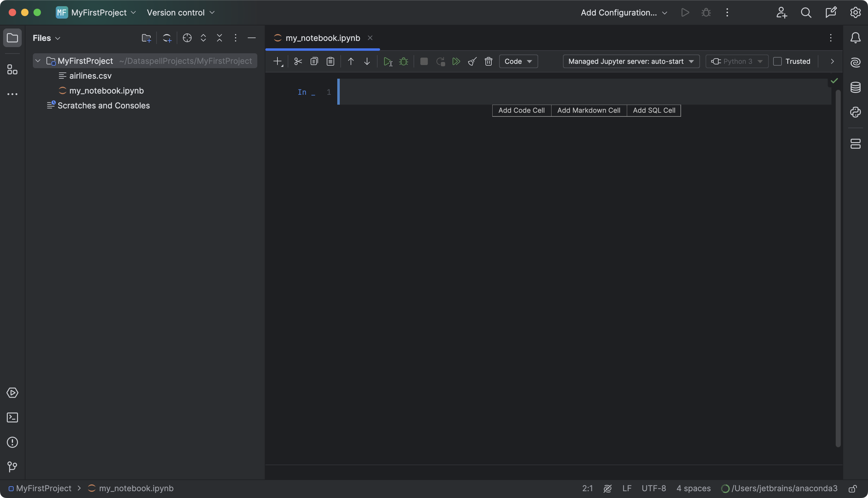The height and width of the screenshot is (498, 868).
Task: Open Python Console tool window
Action: pyautogui.click(x=855, y=112)
